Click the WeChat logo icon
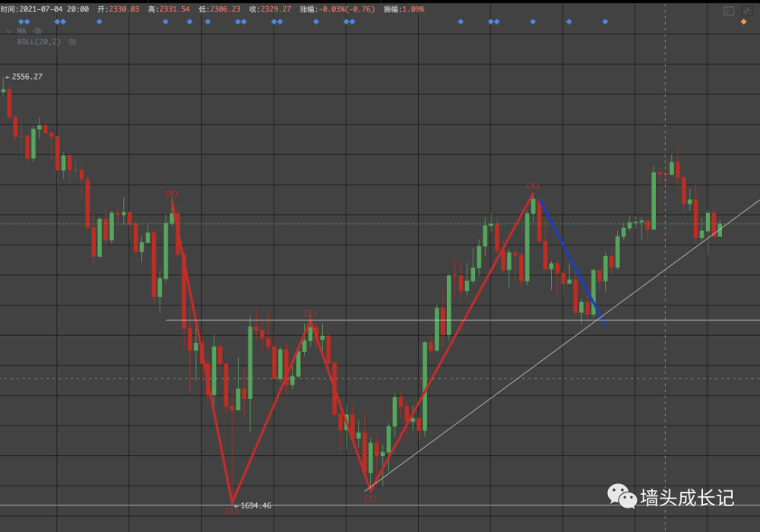This screenshot has width=760, height=532. pos(621,497)
